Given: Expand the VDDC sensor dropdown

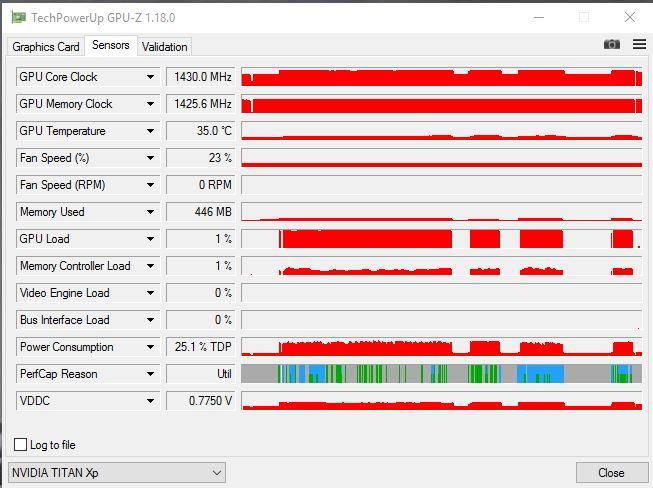Looking at the screenshot, I should 88,401.
